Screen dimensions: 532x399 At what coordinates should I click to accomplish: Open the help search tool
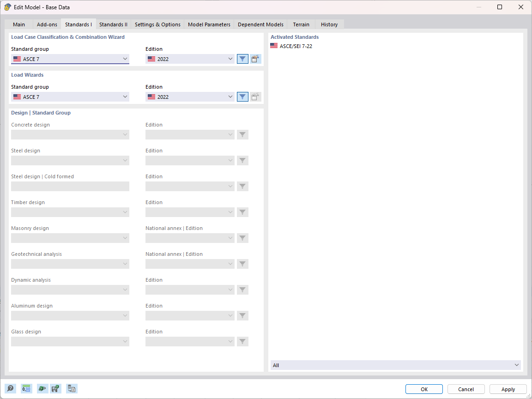tap(10, 388)
